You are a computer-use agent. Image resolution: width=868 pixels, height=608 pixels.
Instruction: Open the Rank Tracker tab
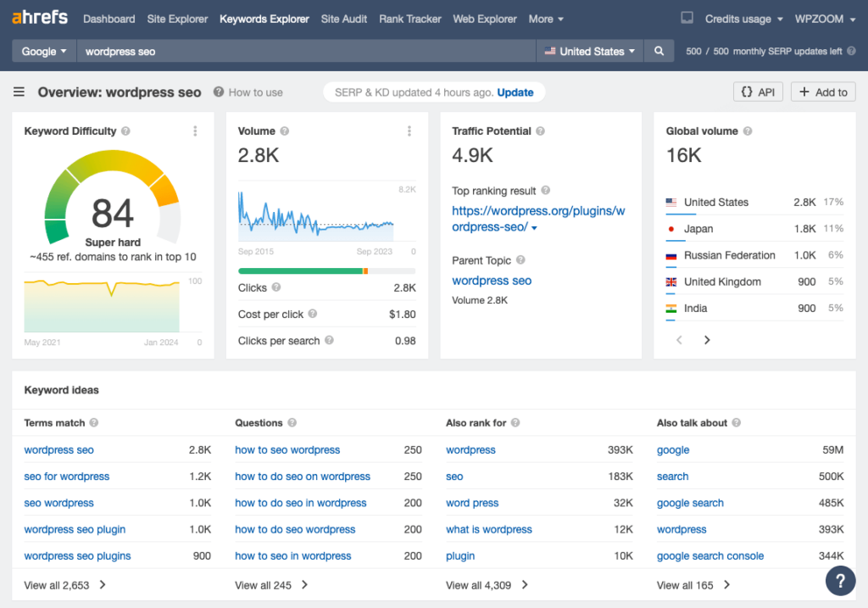[x=410, y=19]
